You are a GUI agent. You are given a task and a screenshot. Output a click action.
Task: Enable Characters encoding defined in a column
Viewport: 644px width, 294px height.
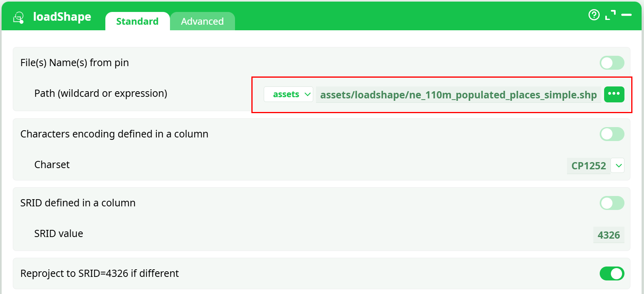612,134
